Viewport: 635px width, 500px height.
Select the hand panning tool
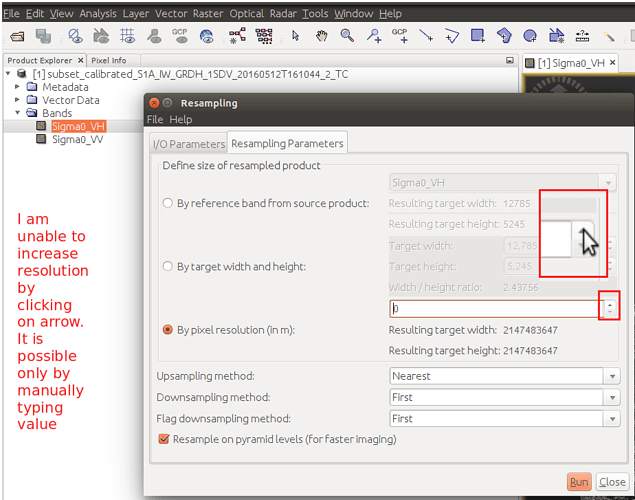coord(322,36)
